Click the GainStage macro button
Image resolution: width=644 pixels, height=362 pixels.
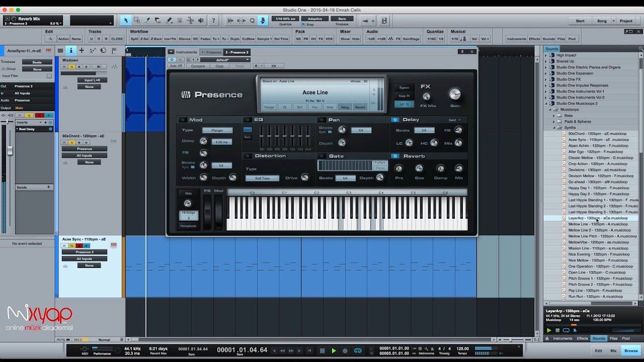point(411,39)
